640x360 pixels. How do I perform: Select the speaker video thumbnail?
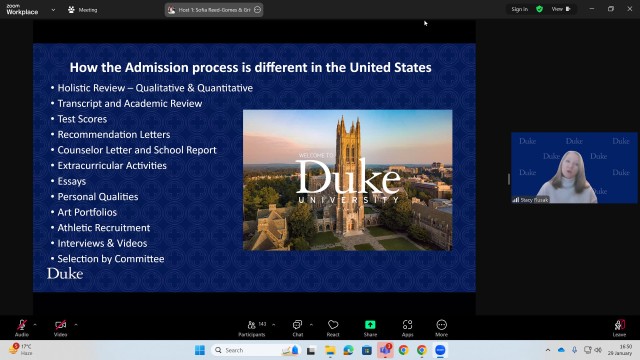click(574, 168)
